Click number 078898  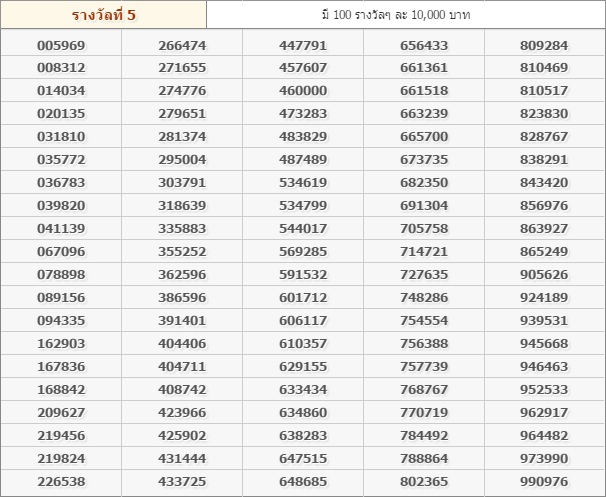[61, 274]
